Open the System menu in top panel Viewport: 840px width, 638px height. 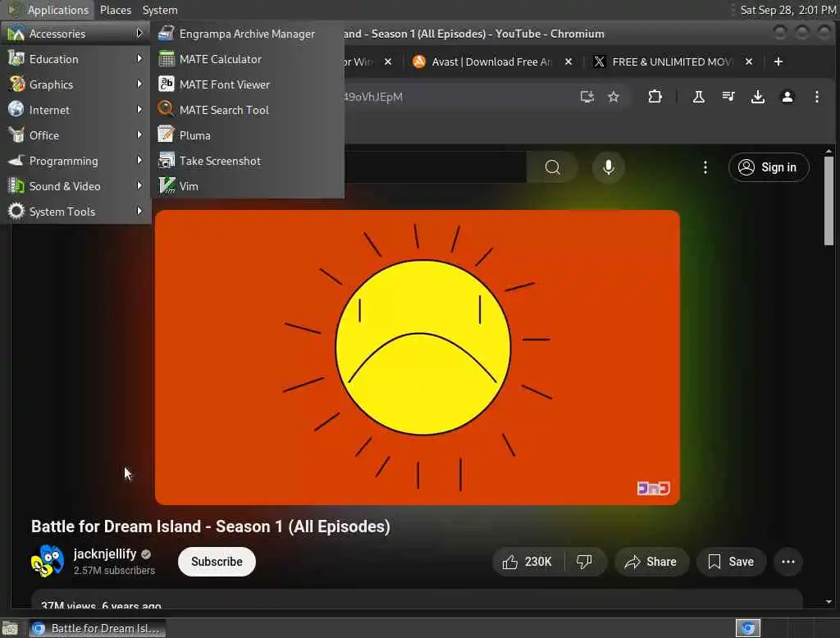point(160,10)
